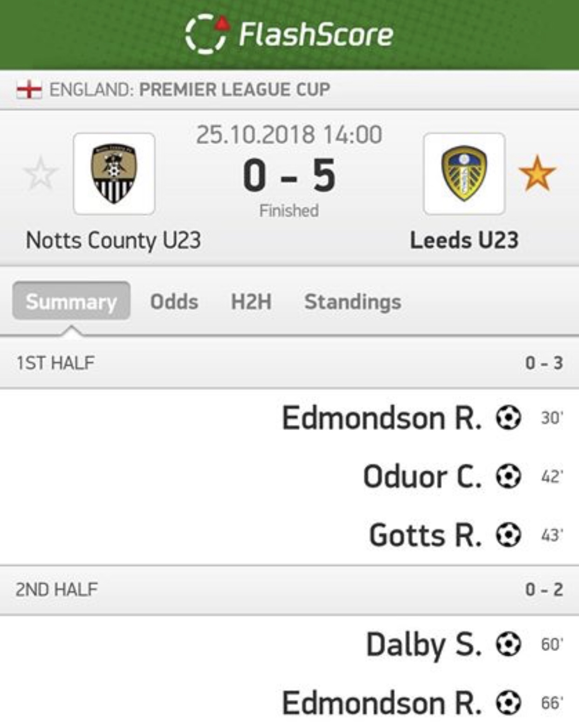Click Notts County U23 team name
The height and width of the screenshot is (728, 579).
click(113, 240)
